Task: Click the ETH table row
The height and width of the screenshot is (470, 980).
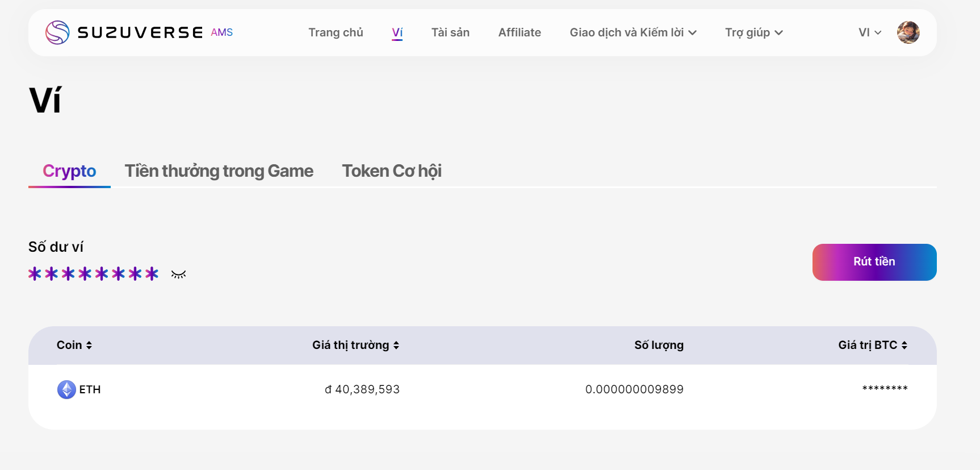Action: coord(483,389)
